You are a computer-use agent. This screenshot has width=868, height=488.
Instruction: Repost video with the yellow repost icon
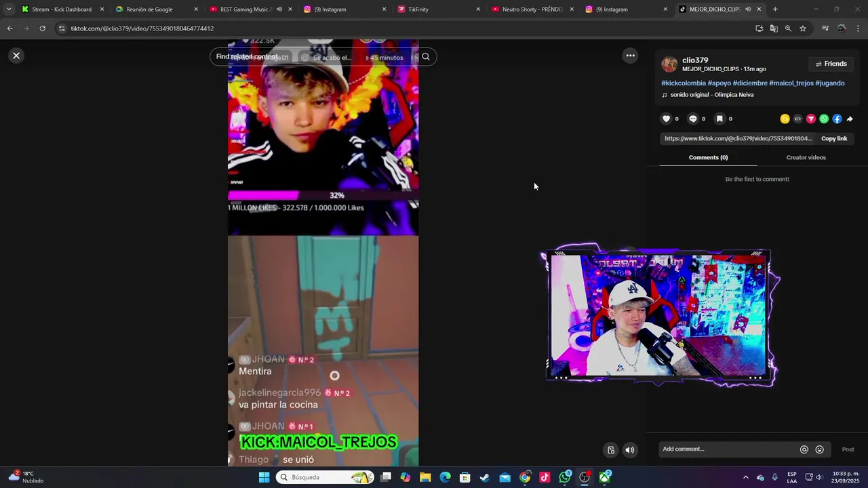click(785, 119)
